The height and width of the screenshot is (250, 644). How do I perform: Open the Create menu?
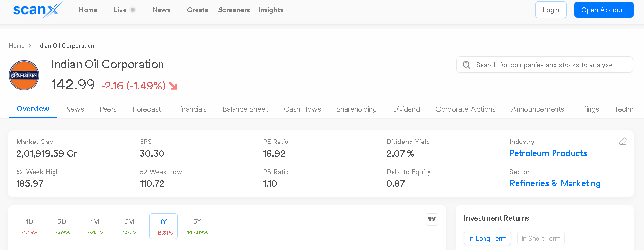[197, 10]
